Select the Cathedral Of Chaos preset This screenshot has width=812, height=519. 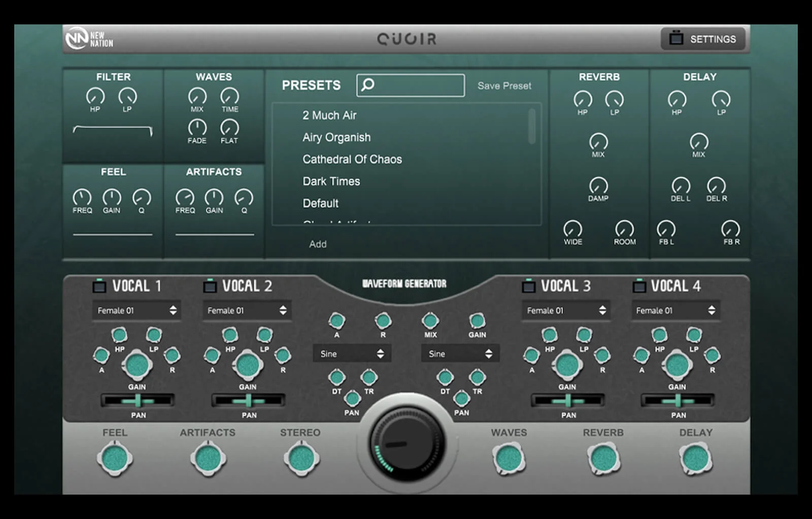352,159
